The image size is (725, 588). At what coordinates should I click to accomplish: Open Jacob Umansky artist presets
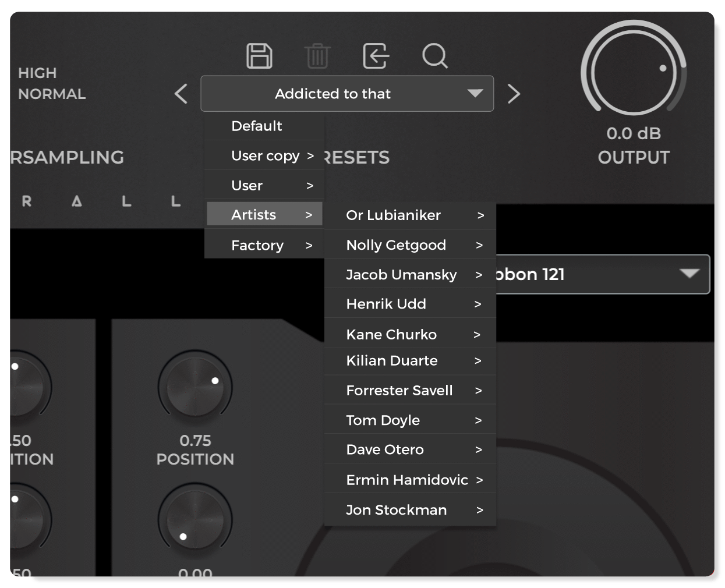(410, 274)
